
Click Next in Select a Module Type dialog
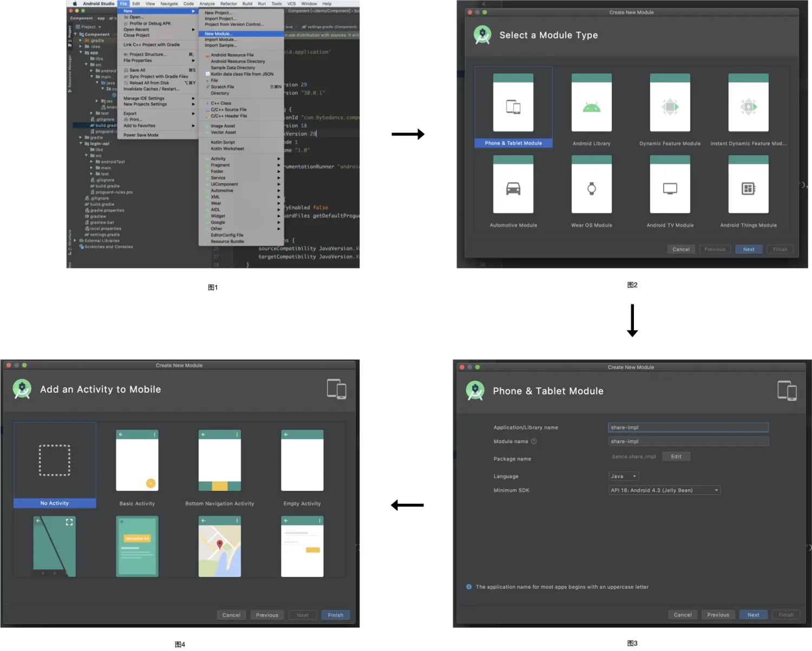[x=749, y=249]
